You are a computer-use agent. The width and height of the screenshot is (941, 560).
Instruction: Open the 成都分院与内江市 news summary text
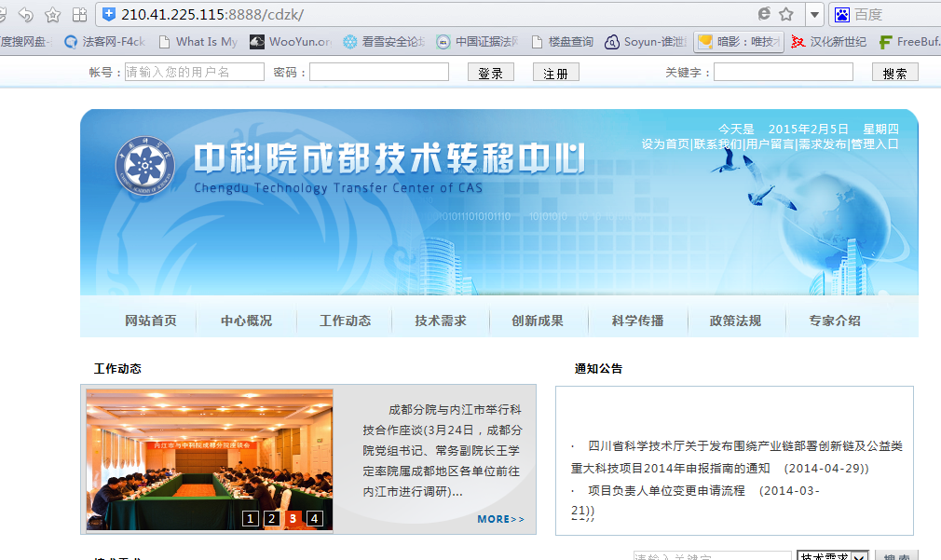click(443, 450)
